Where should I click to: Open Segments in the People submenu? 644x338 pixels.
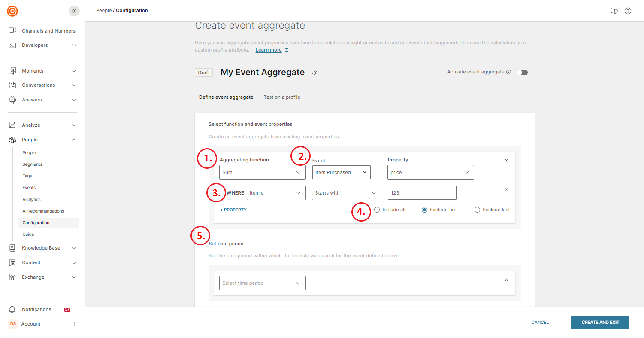coord(32,164)
